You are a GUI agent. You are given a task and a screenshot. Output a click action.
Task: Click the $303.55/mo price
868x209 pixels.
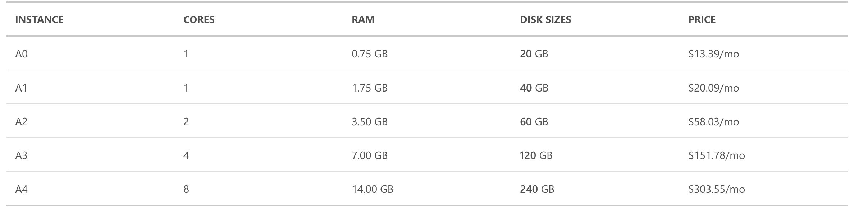coord(716,189)
